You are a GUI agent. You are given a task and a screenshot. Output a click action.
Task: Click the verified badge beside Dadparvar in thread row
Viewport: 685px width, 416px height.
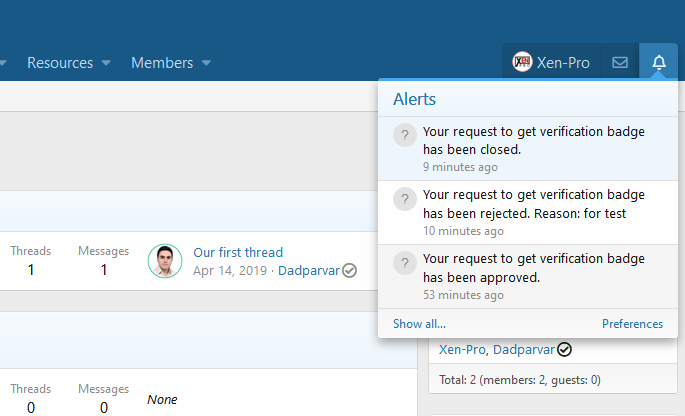[349, 270]
